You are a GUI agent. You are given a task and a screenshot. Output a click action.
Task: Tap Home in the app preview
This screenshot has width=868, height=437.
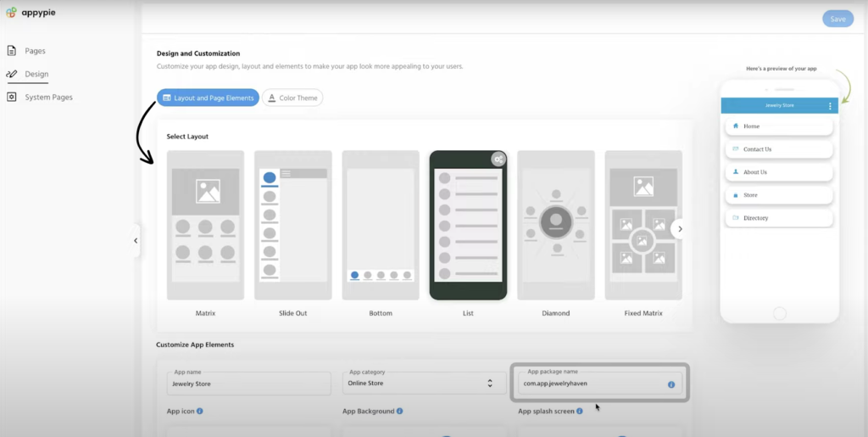point(779,126)
